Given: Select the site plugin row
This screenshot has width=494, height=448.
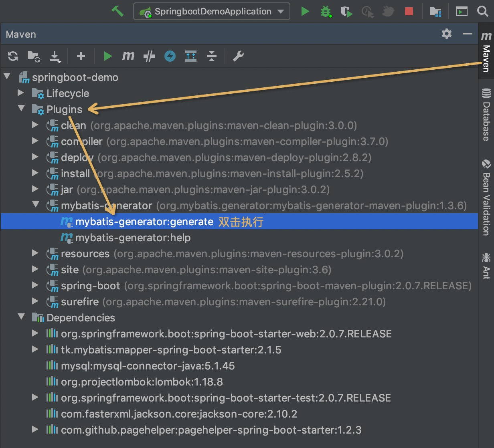Looking at the screenshot, I should [239, 270].
